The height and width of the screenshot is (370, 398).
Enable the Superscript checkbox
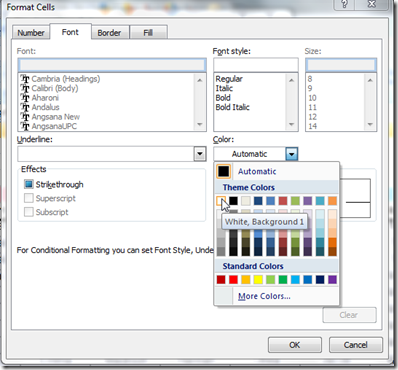(29, 198)
